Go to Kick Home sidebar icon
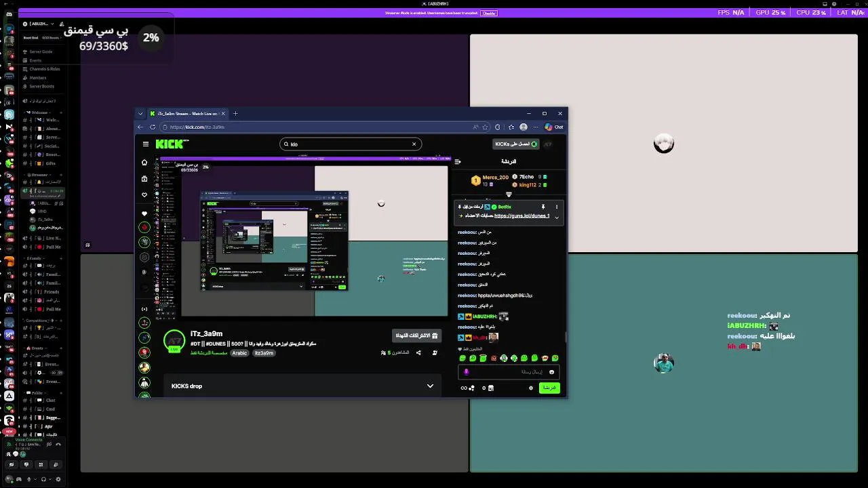This screenshot has height=488, width=868. [144, 163]
